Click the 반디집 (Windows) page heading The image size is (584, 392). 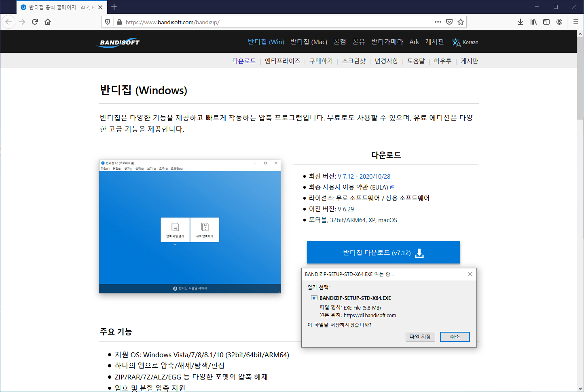click(x=144, y=90)
